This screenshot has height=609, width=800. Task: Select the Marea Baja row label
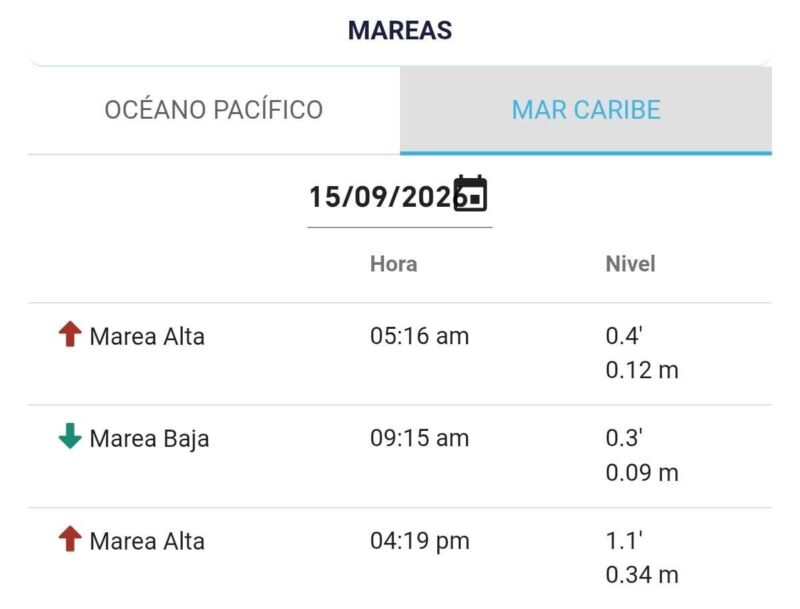[x=149, y=440]
